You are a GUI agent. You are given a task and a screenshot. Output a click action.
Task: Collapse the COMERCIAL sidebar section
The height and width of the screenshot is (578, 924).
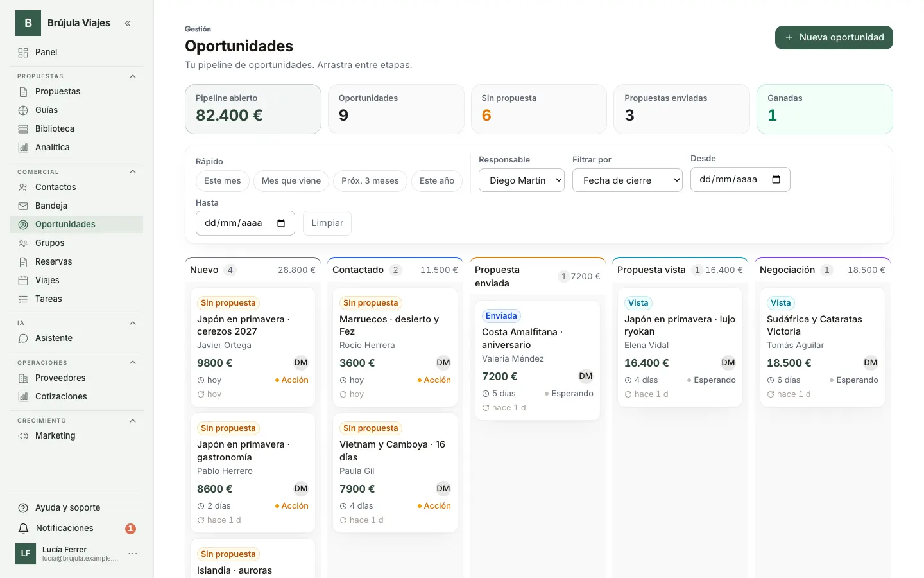[133, 172]
